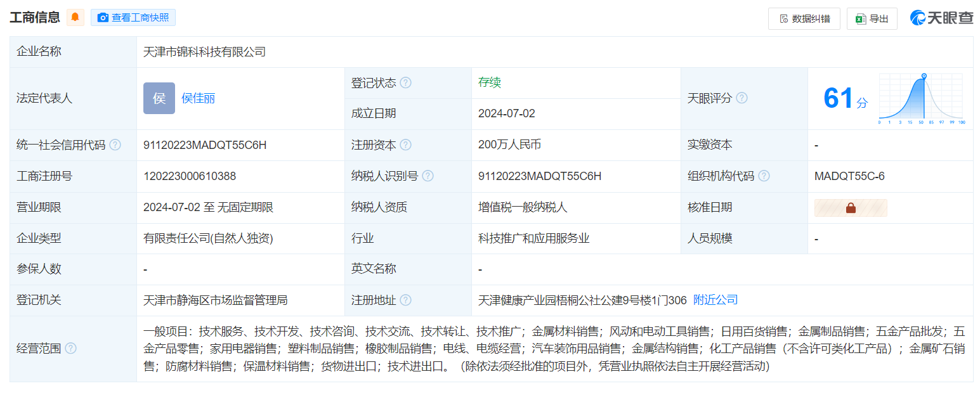The height and width of the screenshot is (419, 980).
Task: Show help for 经营范围
Action: click(70, 349)
